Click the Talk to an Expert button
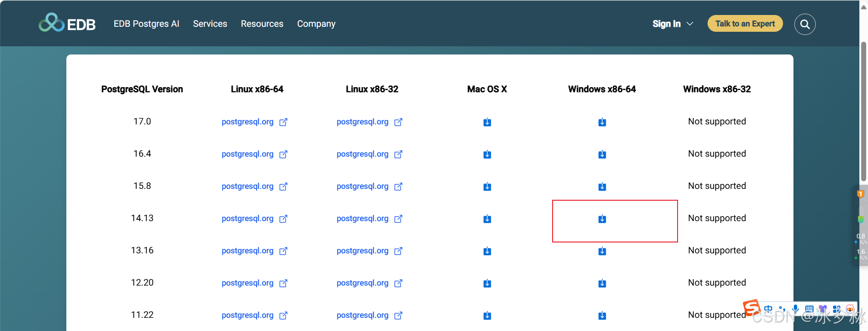The image size is (868, 331). pyautogui.click(x=745, y=24)
